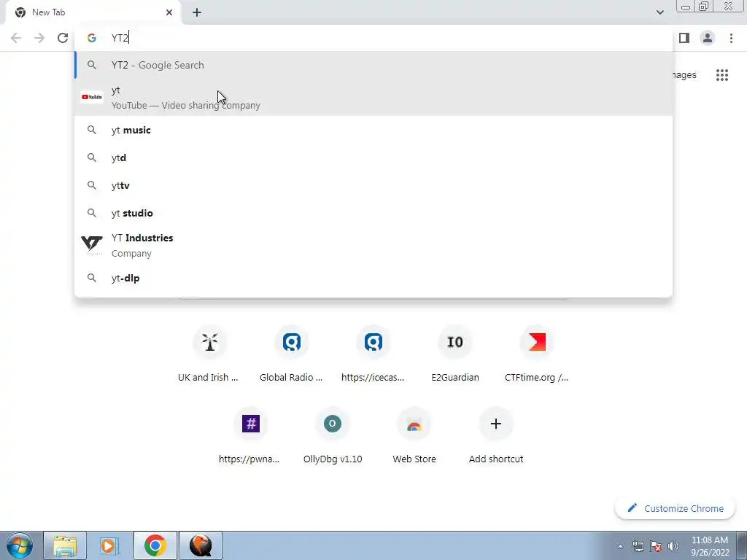The image size is (747, 560).
Task: Select the 'ytd' suggestion
Action: [x=373, y=157]
